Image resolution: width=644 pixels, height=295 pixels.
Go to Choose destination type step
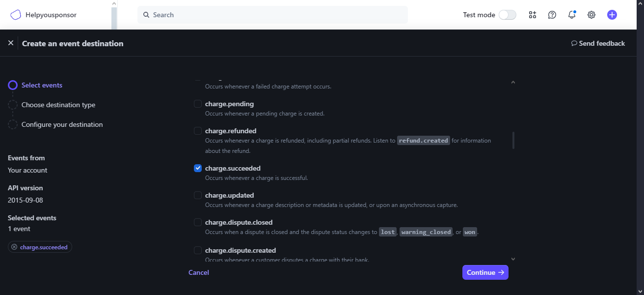point(58,105)
